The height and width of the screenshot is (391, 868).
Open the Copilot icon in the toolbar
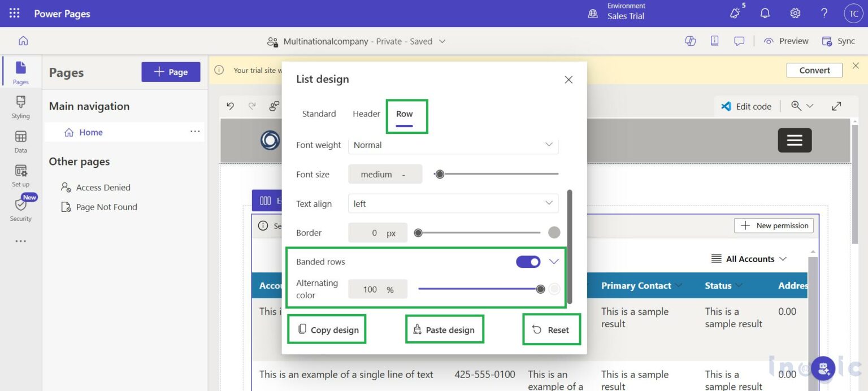[690, 41]
